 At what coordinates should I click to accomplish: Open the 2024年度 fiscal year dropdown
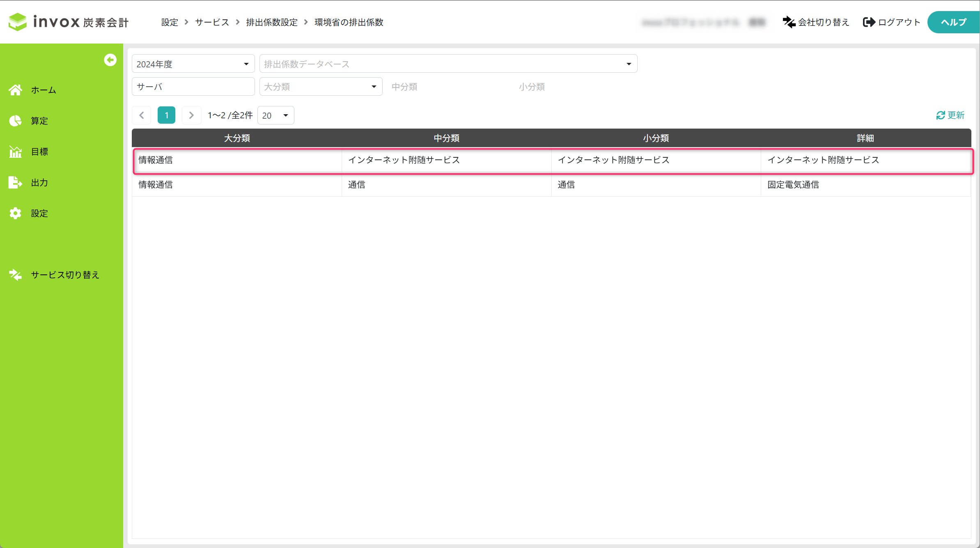(193, 64)
